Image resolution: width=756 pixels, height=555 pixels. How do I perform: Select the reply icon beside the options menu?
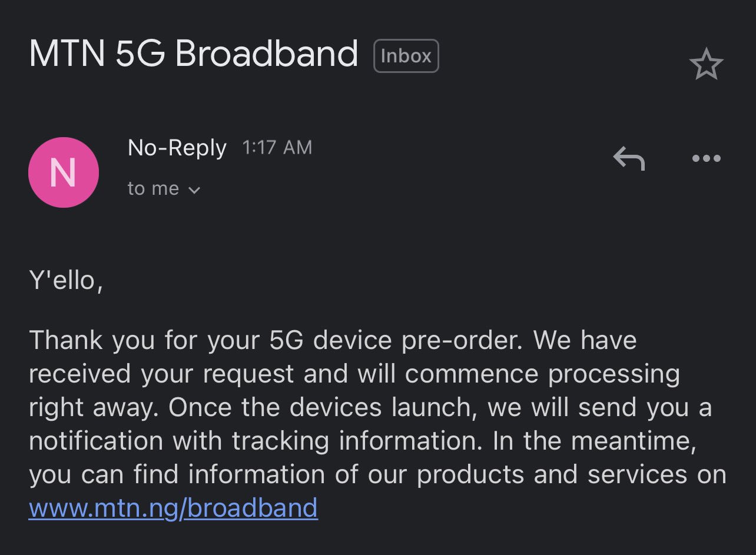pyautogui.click(x=628, y=158)
